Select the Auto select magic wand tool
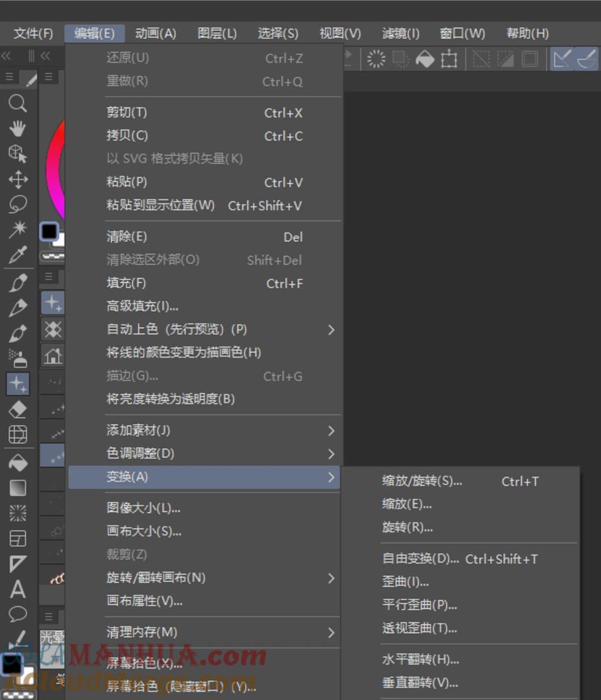 tap(18, 230)
